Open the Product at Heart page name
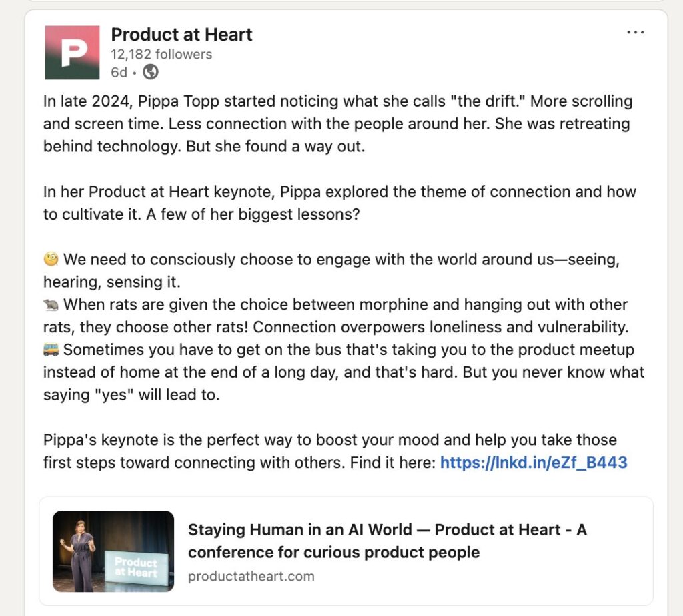 coord(181,35)
